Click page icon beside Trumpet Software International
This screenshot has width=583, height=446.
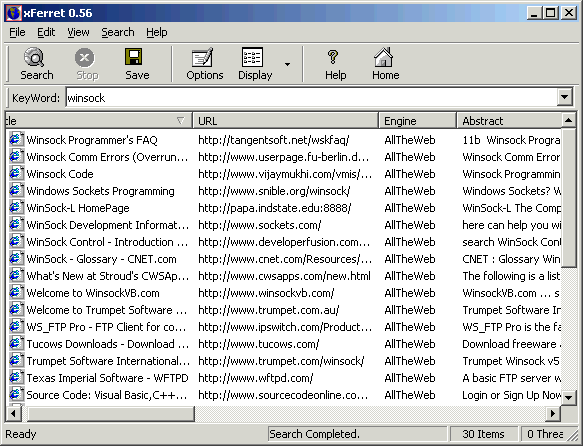[17, 361]
